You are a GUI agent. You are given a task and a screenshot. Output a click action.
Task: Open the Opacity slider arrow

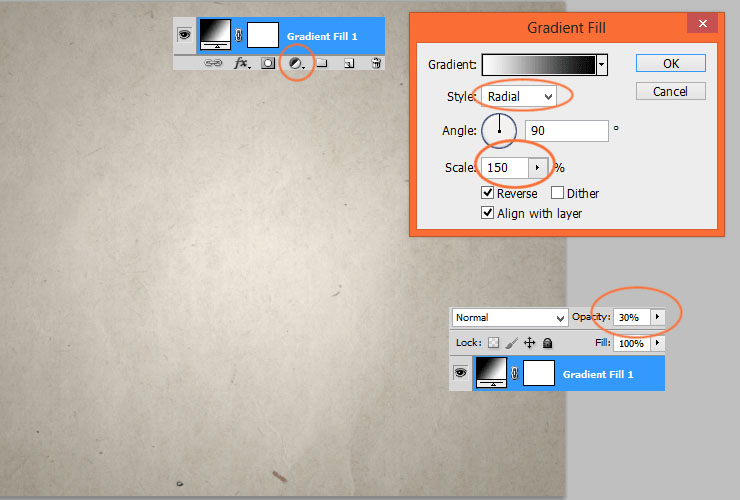657,317
